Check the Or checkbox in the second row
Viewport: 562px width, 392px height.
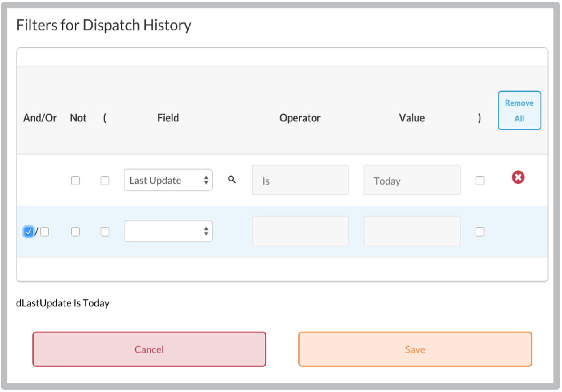[x=45, y=232]
